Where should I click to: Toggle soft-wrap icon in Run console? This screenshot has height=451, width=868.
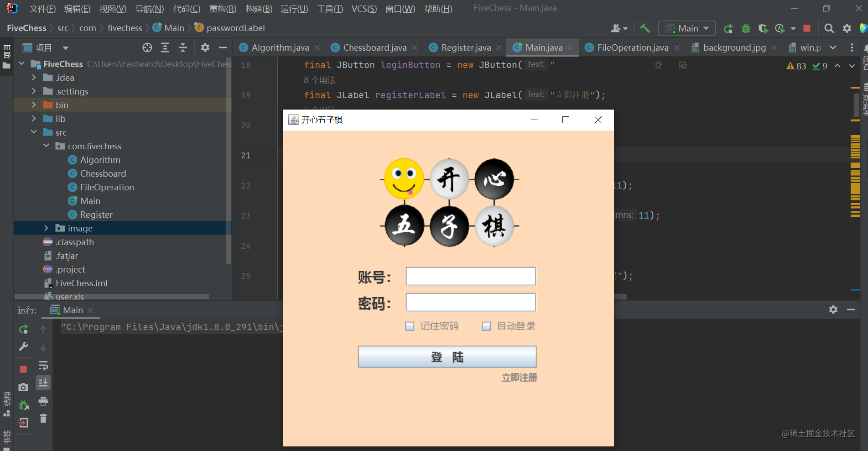[43, 365]
